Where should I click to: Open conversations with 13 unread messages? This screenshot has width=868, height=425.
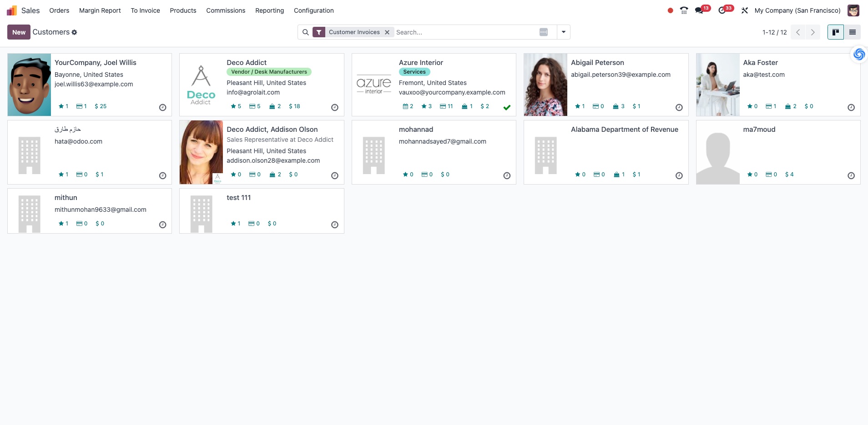(702, 10)
